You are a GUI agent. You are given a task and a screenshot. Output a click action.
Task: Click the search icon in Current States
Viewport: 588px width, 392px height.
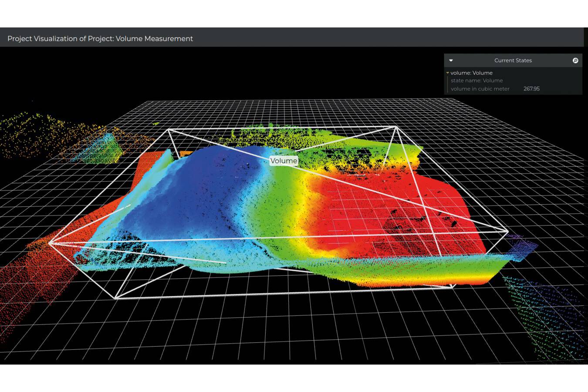575,61
